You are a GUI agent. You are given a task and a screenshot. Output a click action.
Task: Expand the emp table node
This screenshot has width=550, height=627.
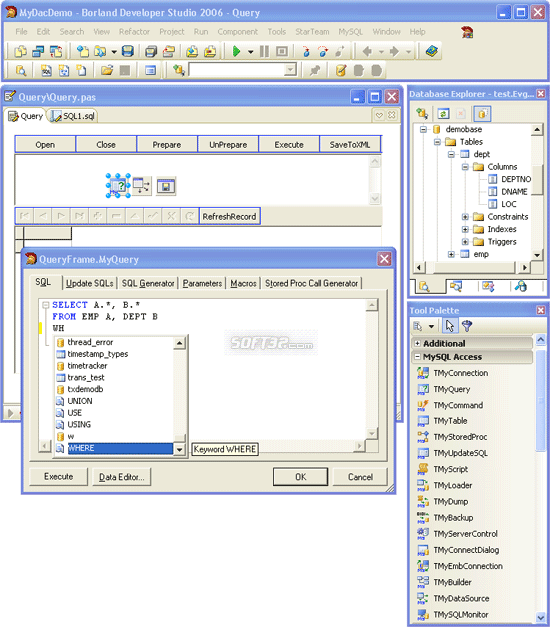pos(451,254)
